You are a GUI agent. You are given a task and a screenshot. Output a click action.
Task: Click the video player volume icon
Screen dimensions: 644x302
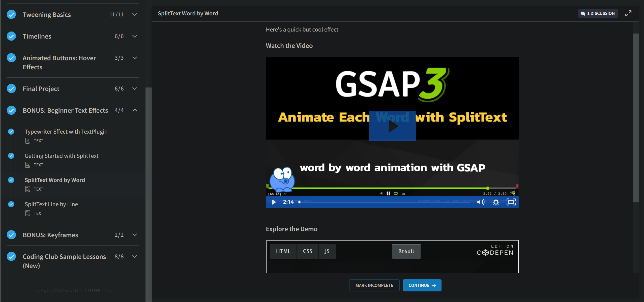point(481,202)
